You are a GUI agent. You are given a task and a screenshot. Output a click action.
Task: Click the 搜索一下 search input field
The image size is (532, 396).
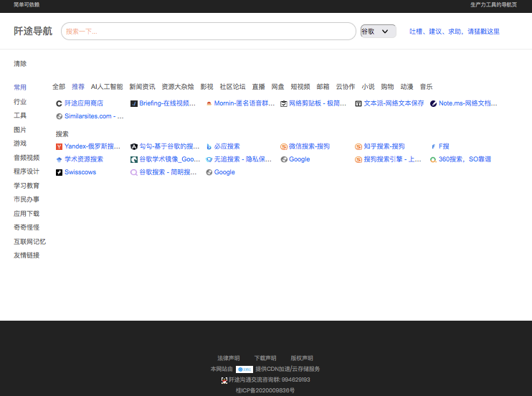point(209,32)
